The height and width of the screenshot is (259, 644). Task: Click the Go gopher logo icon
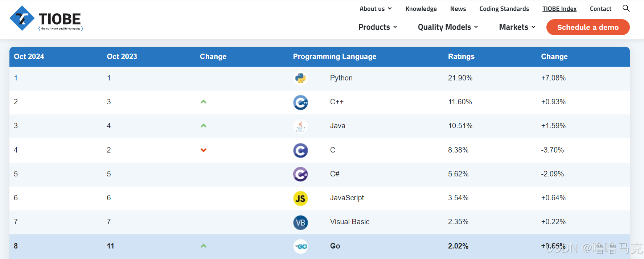pyautogui.click(x=300, y=246)
